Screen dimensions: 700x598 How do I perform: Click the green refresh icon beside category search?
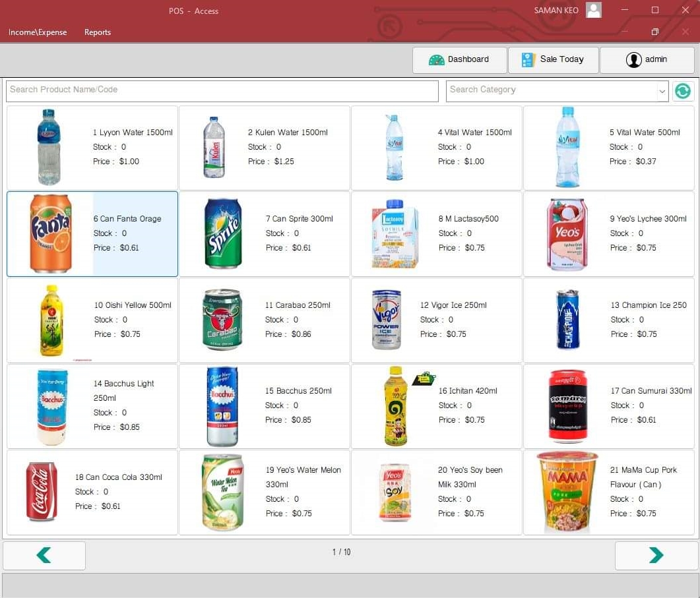point(683,91)
